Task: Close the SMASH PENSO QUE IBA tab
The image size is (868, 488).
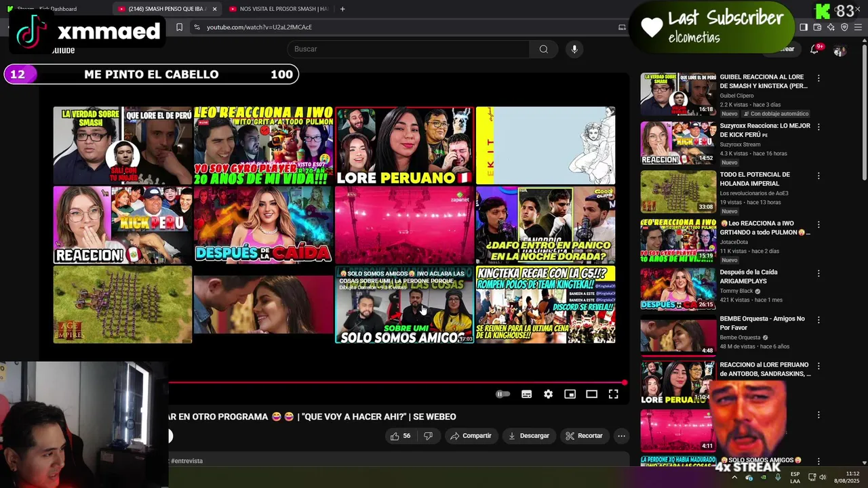Action: [215, 9]
